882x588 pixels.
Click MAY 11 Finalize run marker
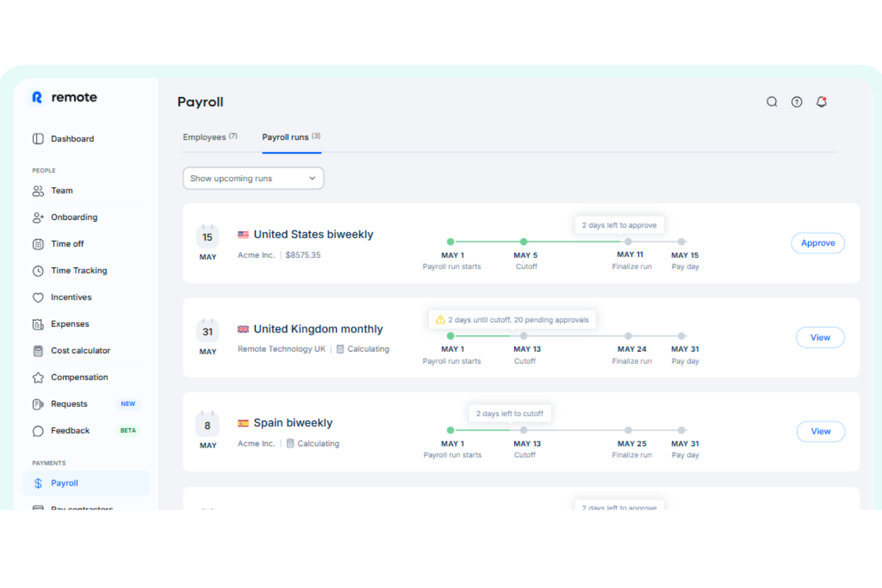coord(628,242)
